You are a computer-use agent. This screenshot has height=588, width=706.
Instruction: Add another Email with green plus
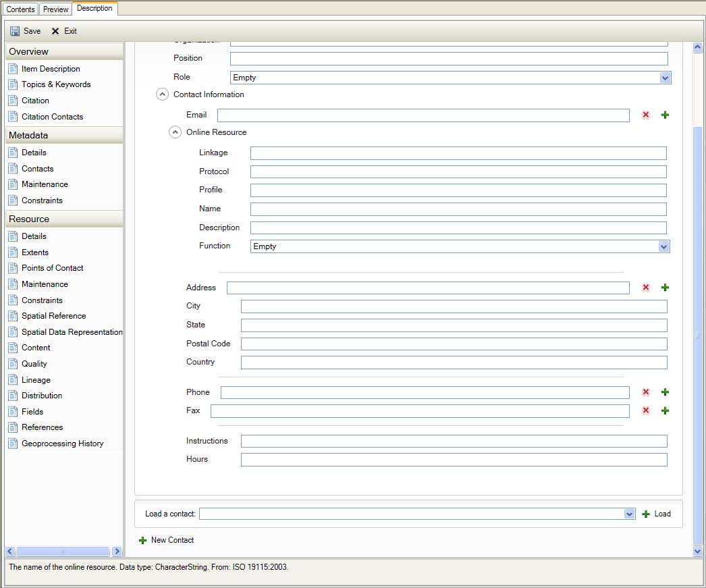(665, 115)
